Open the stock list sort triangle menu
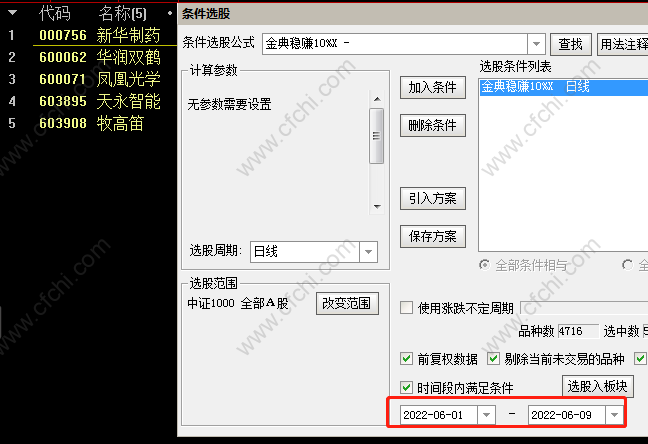The height and width of the screenshot is (444, 648). click(12, 13)
